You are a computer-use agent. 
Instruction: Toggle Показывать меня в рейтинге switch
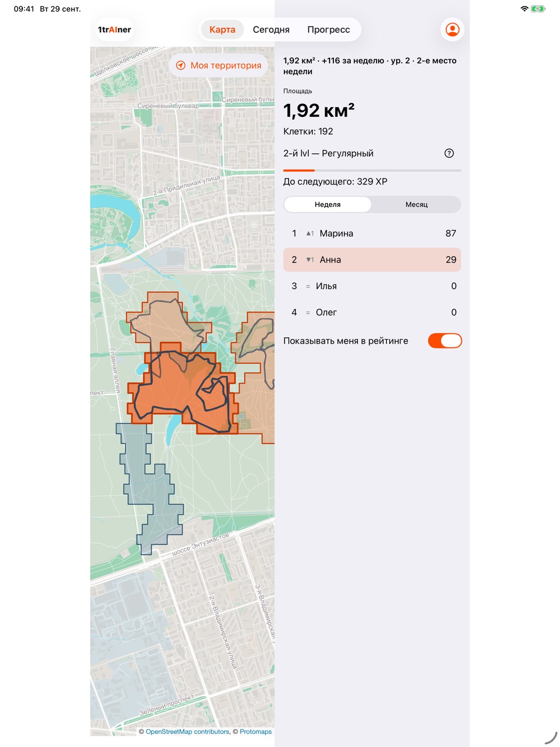click(445, 341)
